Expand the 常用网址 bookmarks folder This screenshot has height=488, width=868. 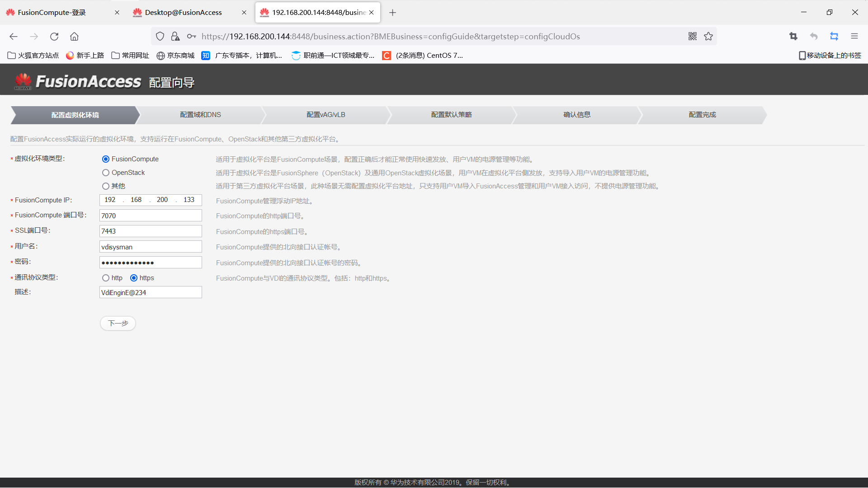130,55
